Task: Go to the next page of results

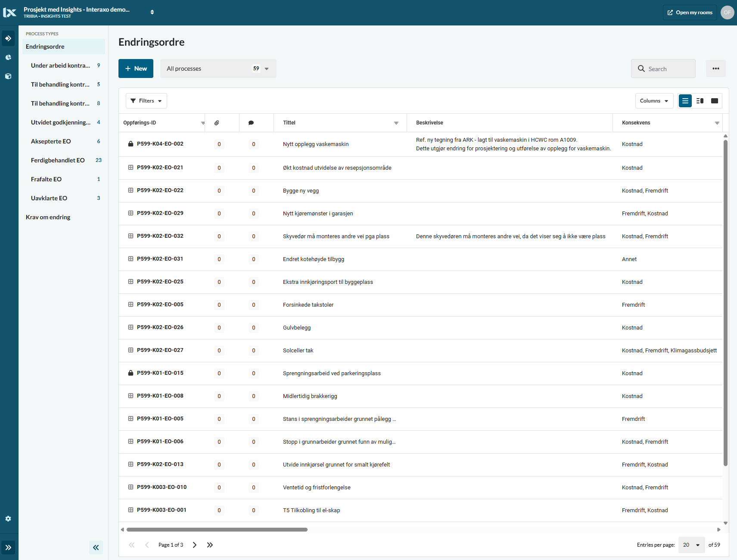Action: 195,545
